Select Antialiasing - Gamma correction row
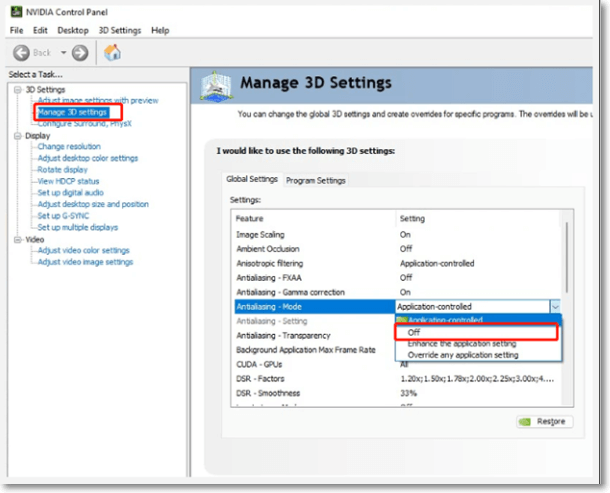Screen dimensions: 610x493 [397, 292]
